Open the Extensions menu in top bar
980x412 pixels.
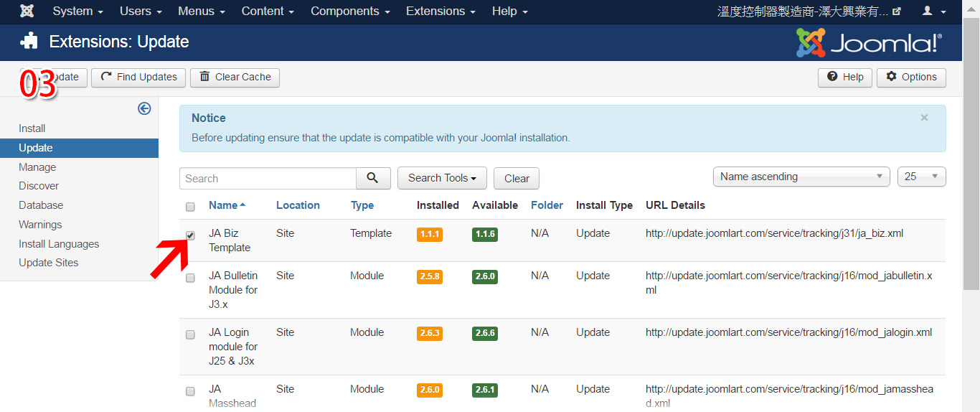pos(440,11)
